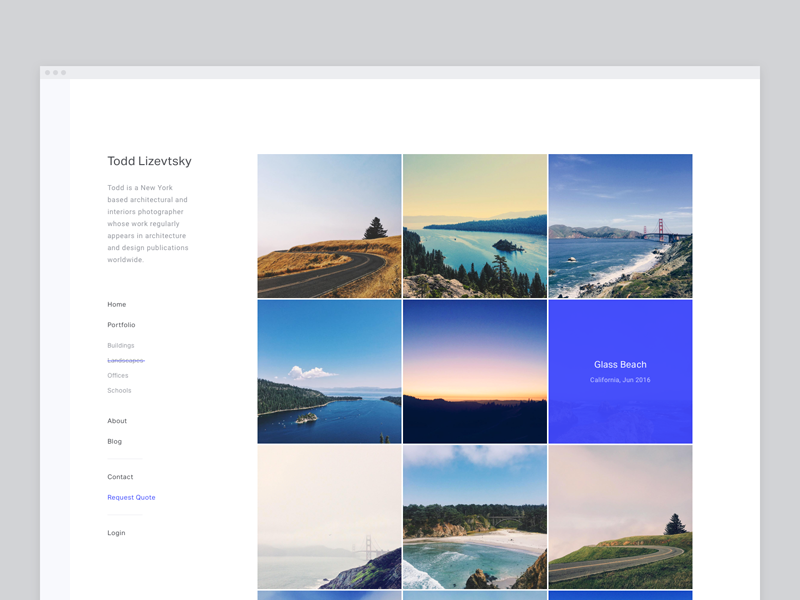Viewport: 800px width, 600px height.
Task: Open the Login link
Action: (x=116, y=533)
